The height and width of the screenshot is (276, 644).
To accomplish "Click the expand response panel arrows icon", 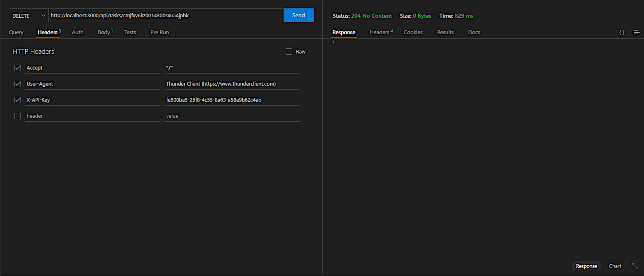I will (x=635, y=266).
